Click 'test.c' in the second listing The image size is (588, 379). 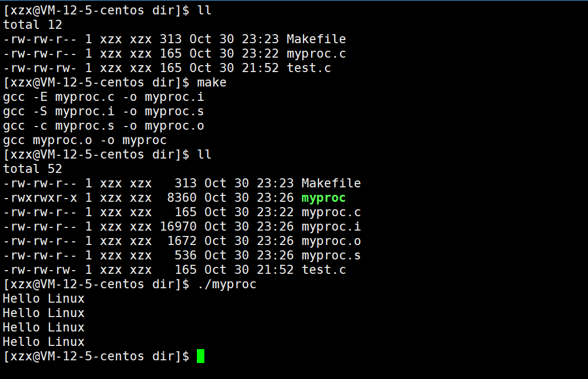(324, 270)
